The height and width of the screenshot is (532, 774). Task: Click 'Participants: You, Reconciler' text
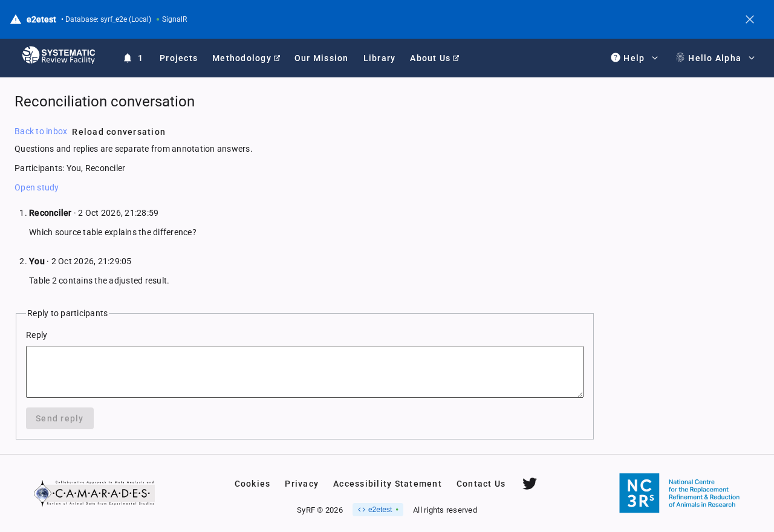(70, 168)
